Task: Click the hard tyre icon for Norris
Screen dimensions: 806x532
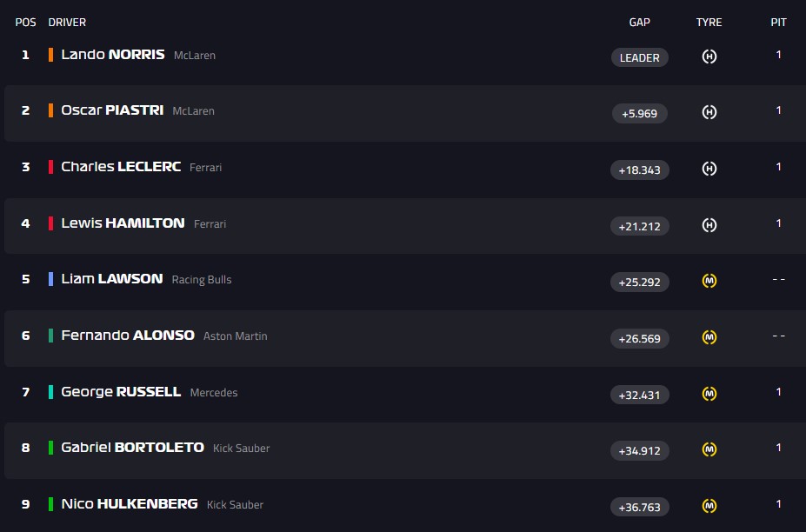Action: tap(709, 57)
